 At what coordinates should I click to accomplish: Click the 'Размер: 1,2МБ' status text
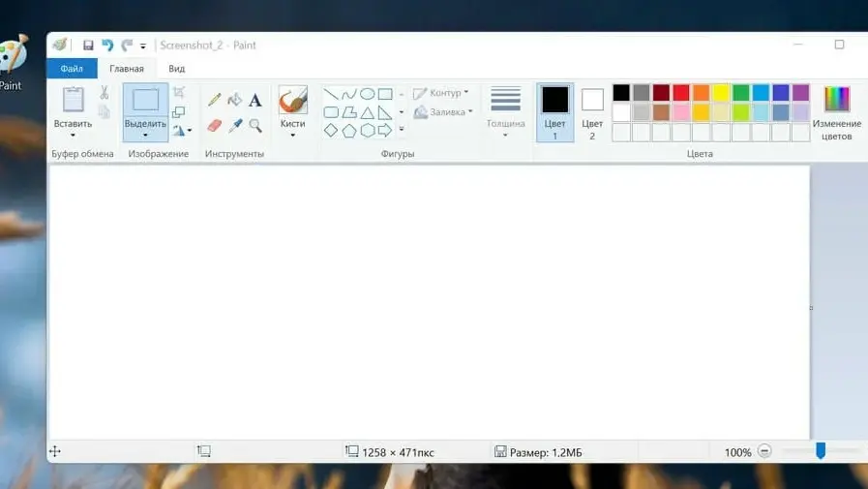click(x=546, y=452)
